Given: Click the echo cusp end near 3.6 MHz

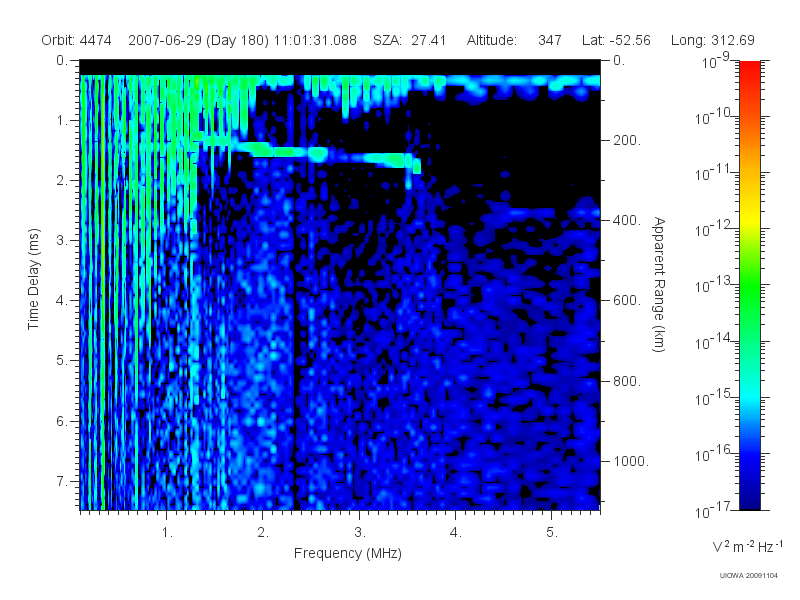Looking at the screenshot, I should tap(415, 164).
